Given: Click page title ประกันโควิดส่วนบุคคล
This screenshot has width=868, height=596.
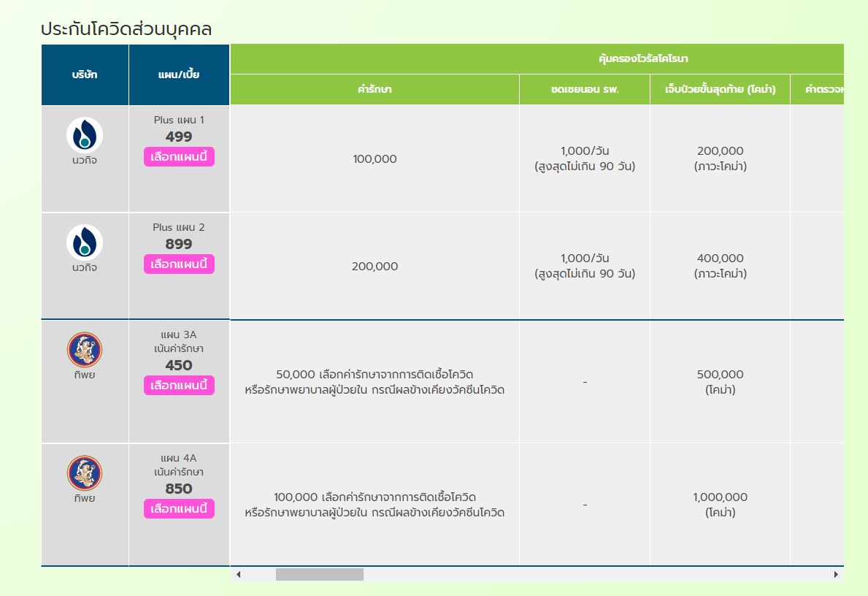Looking at the screenshot, I should pos(126,28).
